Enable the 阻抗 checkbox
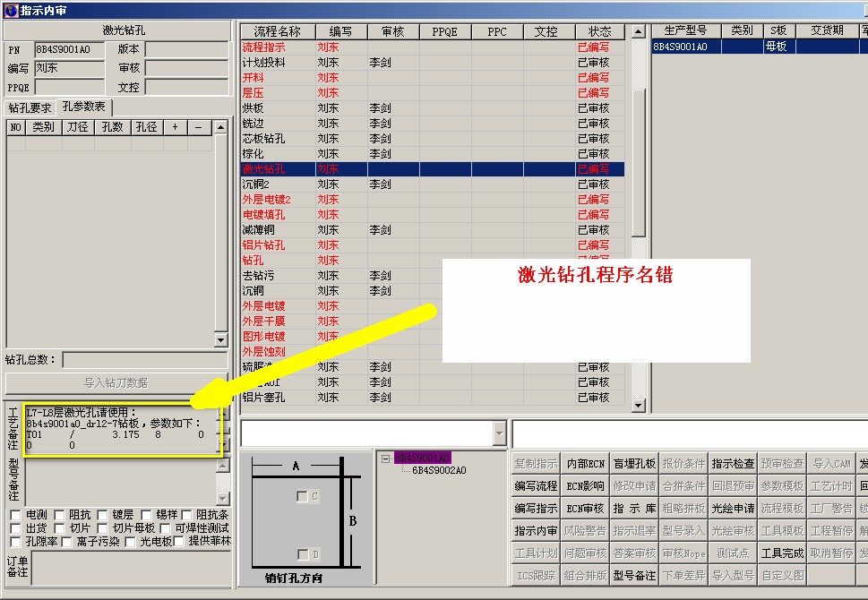This screenshot has width=868, height=600. [59, 515]
